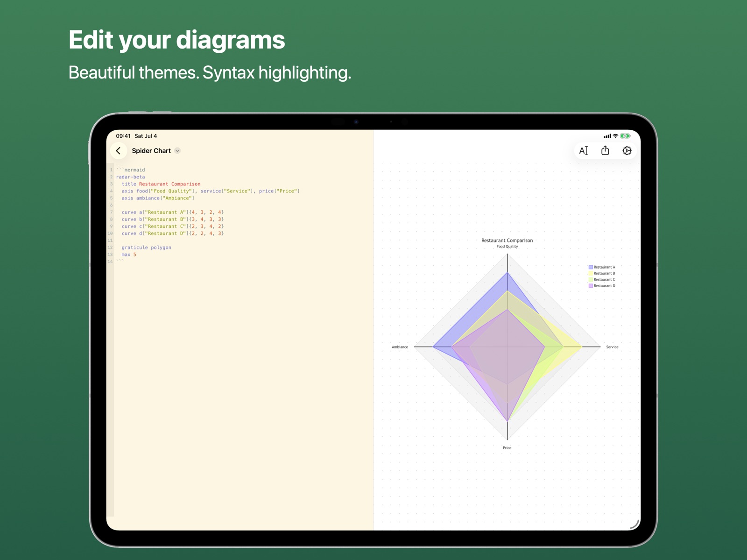The width and height of the screenshot is (747, 560).
Task: Open the settings gear icon
Action: 627,150
